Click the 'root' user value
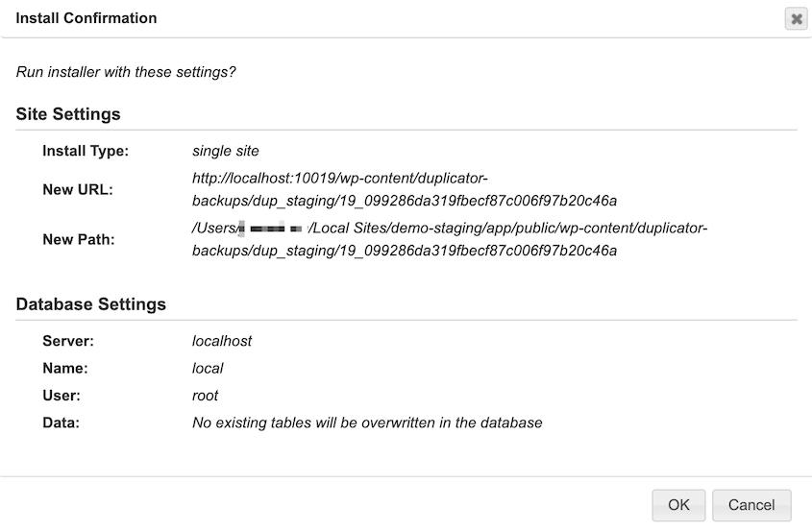 tap(206, 396)
